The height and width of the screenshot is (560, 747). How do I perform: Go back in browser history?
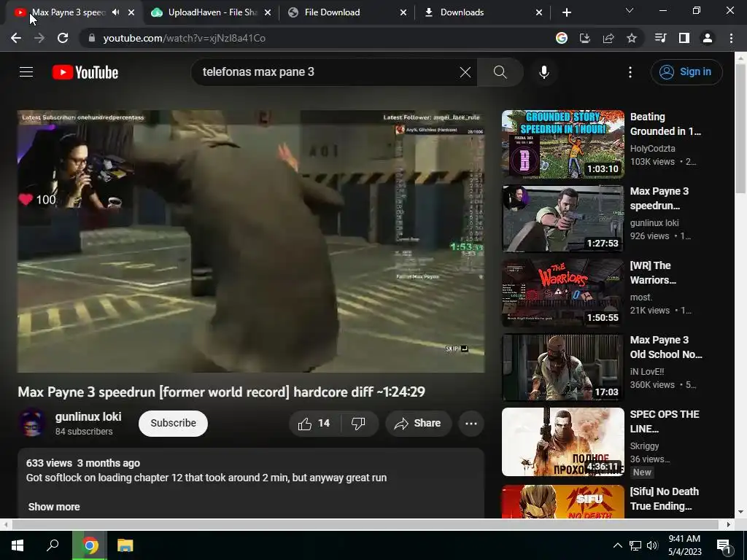tap(16, 38)
